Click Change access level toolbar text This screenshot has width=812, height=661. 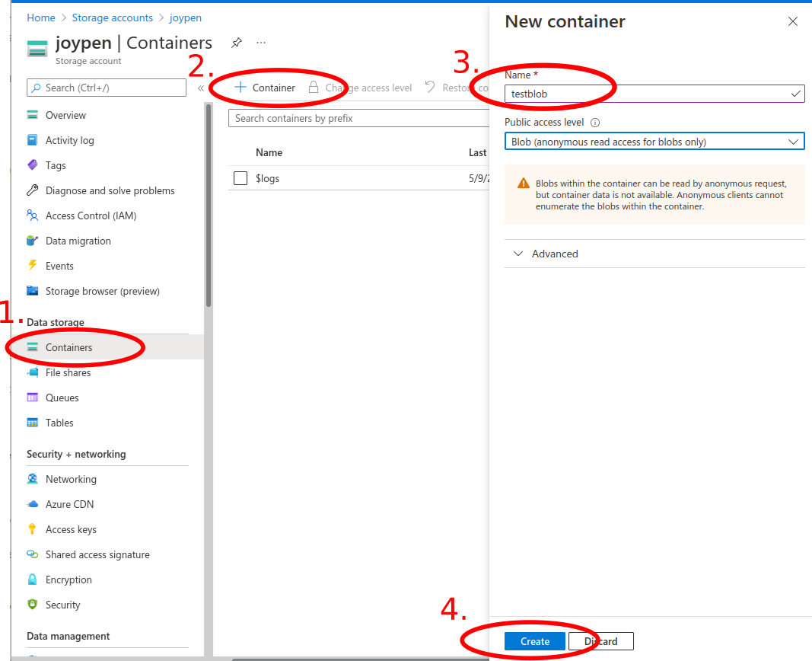(368, 88)
